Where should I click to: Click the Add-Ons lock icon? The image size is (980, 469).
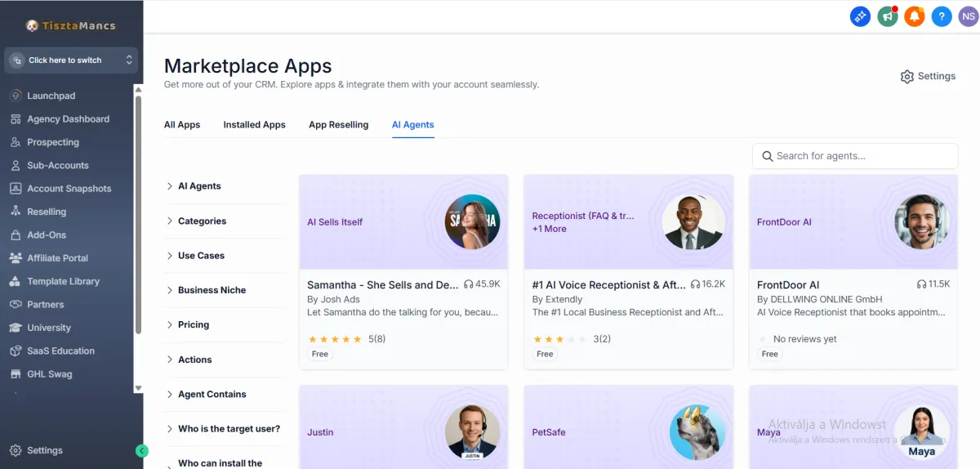pyautogui.click(x=16, y=234)
